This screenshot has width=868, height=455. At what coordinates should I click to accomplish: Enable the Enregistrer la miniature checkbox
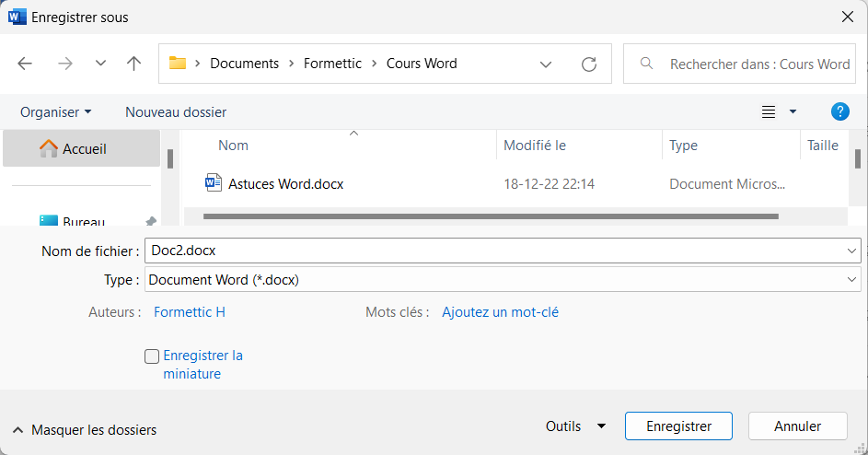pyautogui.click(x=152, y=356)
